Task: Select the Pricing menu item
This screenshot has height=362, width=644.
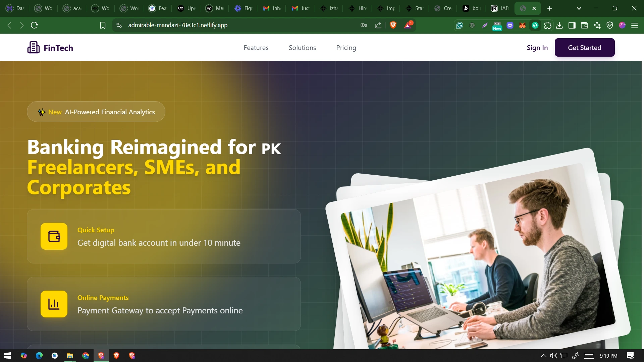Action: pyautogui.click(x=346, y=48)
